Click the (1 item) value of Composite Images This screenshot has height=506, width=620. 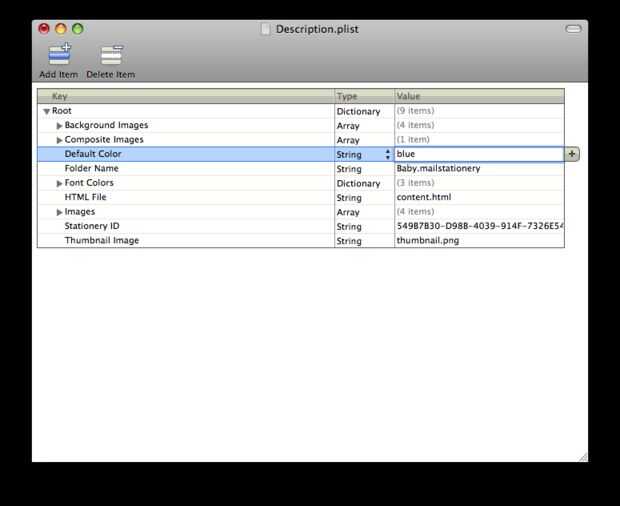pos(413,140)
